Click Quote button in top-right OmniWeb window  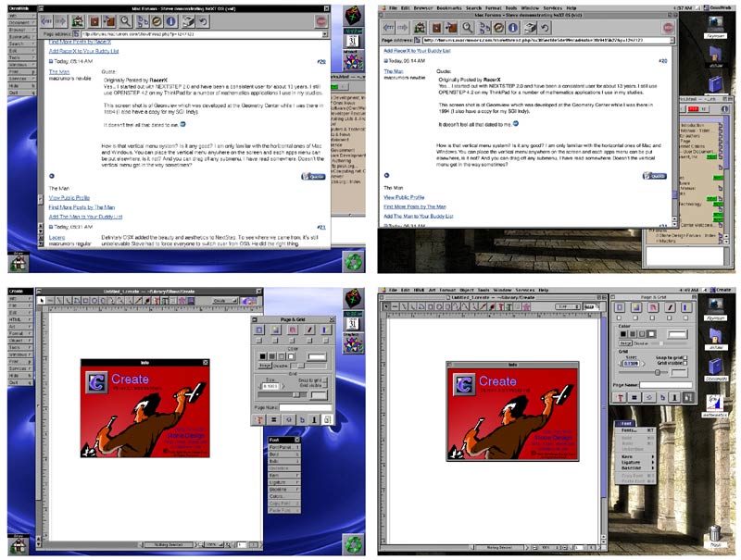655,176
